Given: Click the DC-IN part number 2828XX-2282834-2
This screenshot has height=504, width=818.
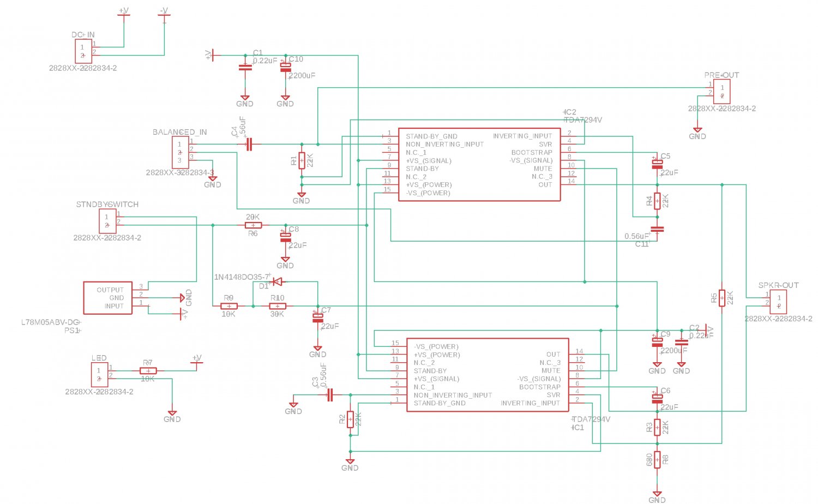Looking at the screenshot, I should (83, 68).
